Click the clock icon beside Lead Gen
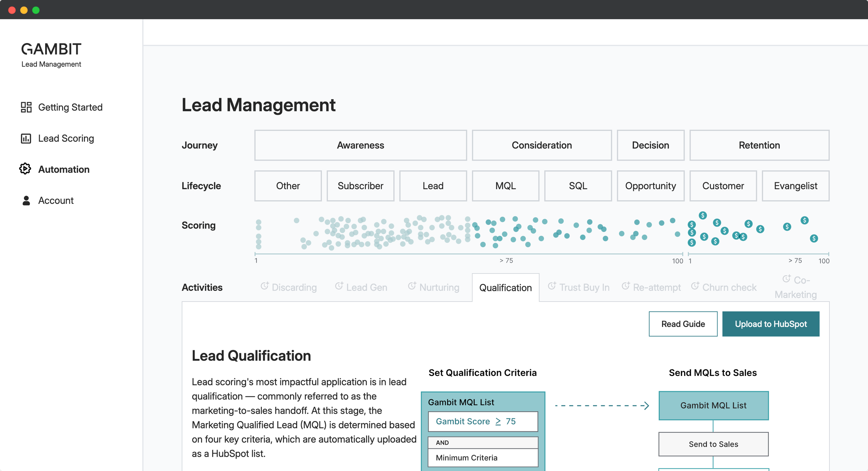 [339, 286]
